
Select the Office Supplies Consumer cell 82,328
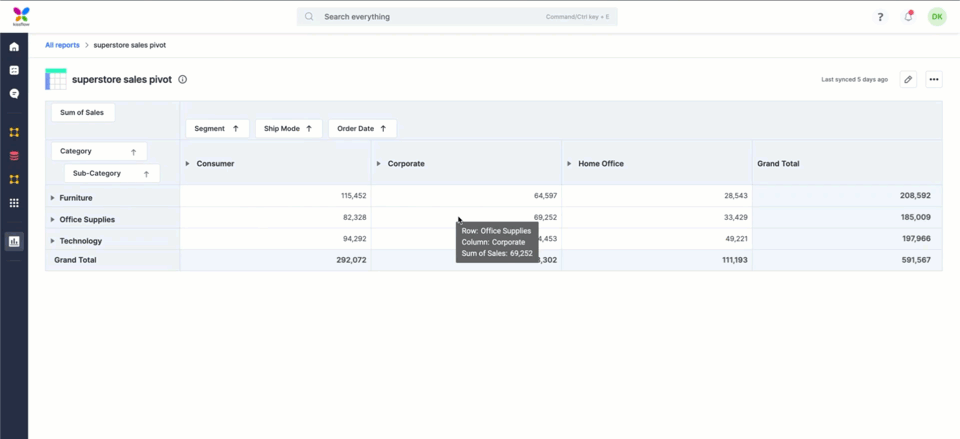coord(276,217)
